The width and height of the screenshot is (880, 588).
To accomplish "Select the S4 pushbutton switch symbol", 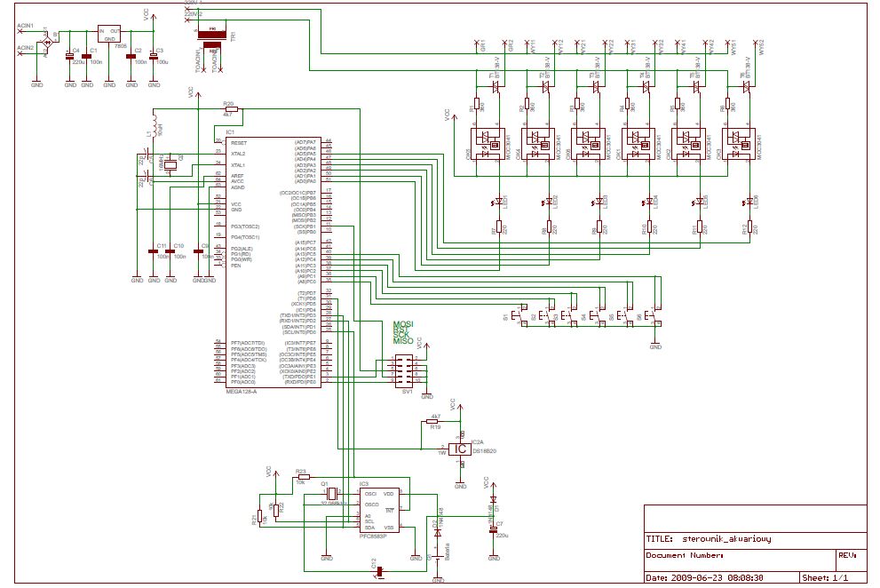I will click(x=599, y=315).
